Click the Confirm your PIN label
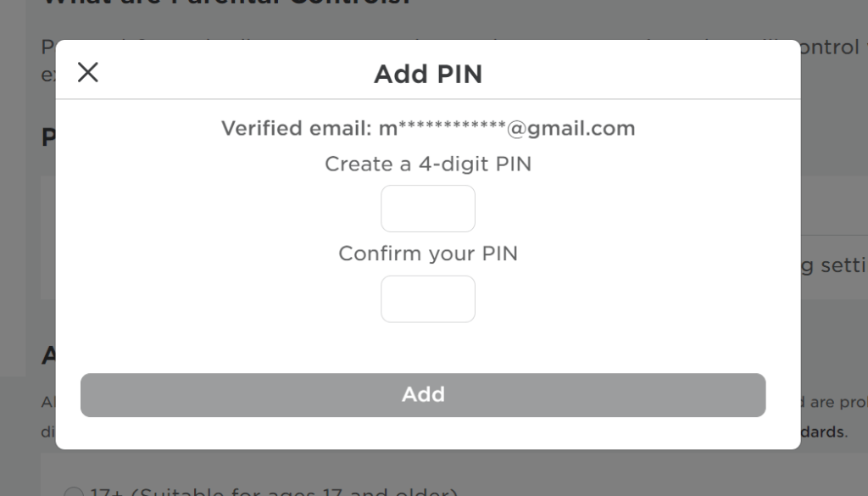This screenshot has width=868, height=496. (x=428, y=253)
